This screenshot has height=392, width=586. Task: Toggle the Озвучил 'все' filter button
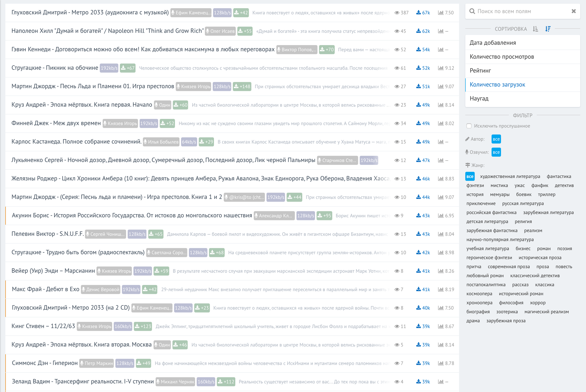496,152
